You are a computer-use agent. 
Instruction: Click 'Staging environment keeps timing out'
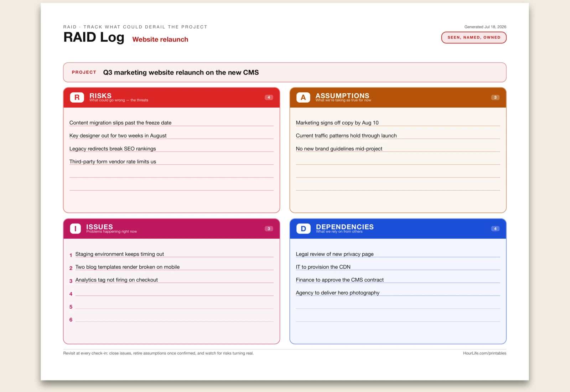(x=120, y=254)
